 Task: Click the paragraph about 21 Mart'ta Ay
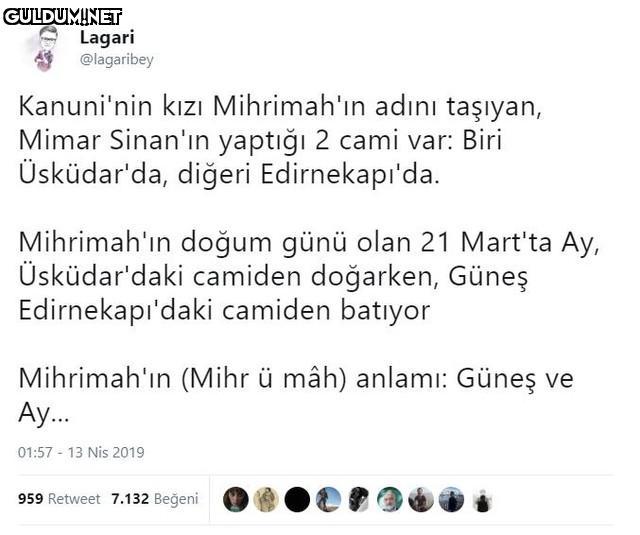click(x=309, y=276)
